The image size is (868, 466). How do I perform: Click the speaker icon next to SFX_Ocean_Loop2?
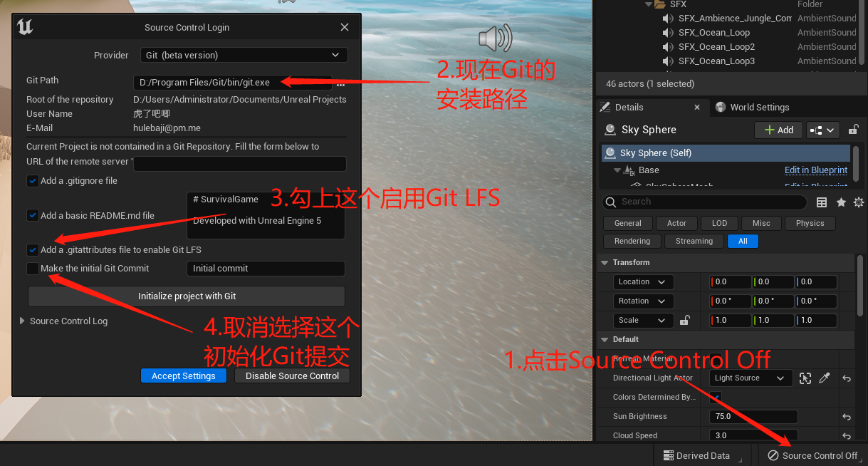[x=667, y=47]
